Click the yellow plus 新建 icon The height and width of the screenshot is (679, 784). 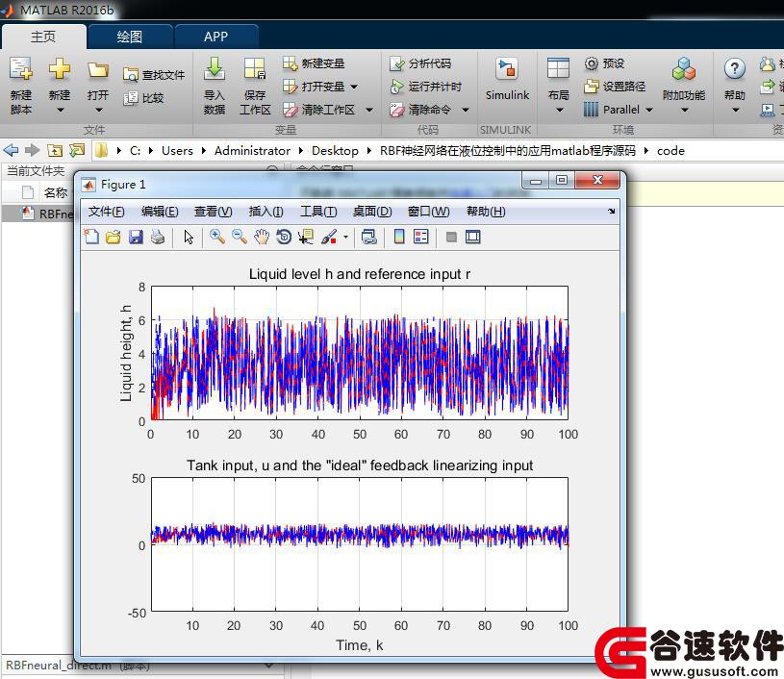(x=60, y=69)
